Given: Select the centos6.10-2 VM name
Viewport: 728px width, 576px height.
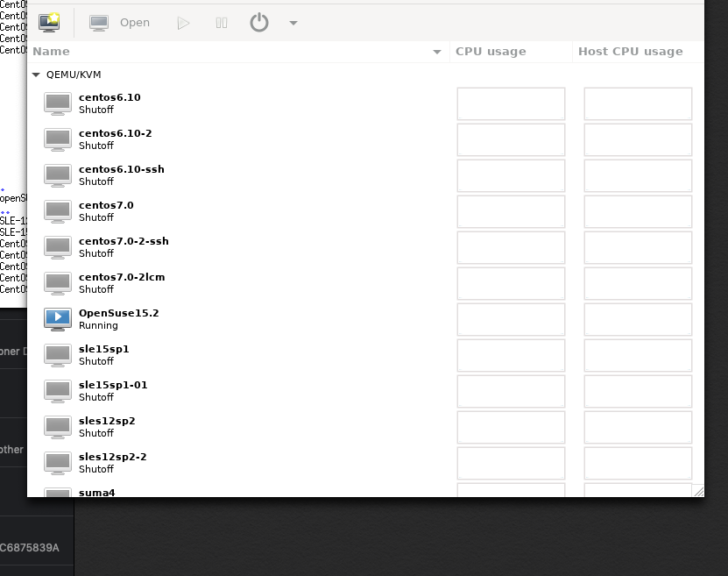Looking at the screenshot, I should [115, 133].
